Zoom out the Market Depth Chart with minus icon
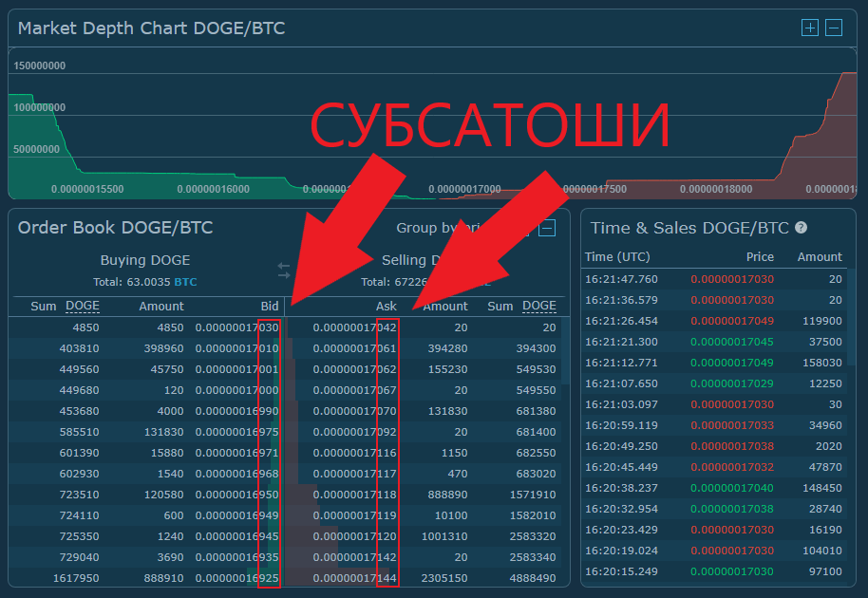 coord(834,28)
